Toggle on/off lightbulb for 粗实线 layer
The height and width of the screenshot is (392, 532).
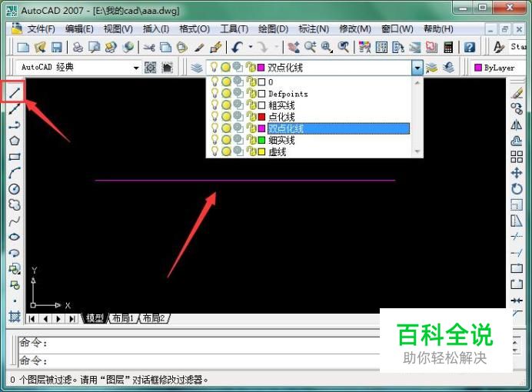[214, 105]
